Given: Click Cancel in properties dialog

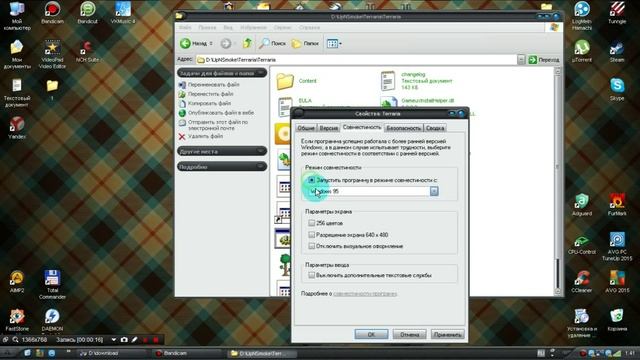Looking at the screenshot, I should [409, 334].
